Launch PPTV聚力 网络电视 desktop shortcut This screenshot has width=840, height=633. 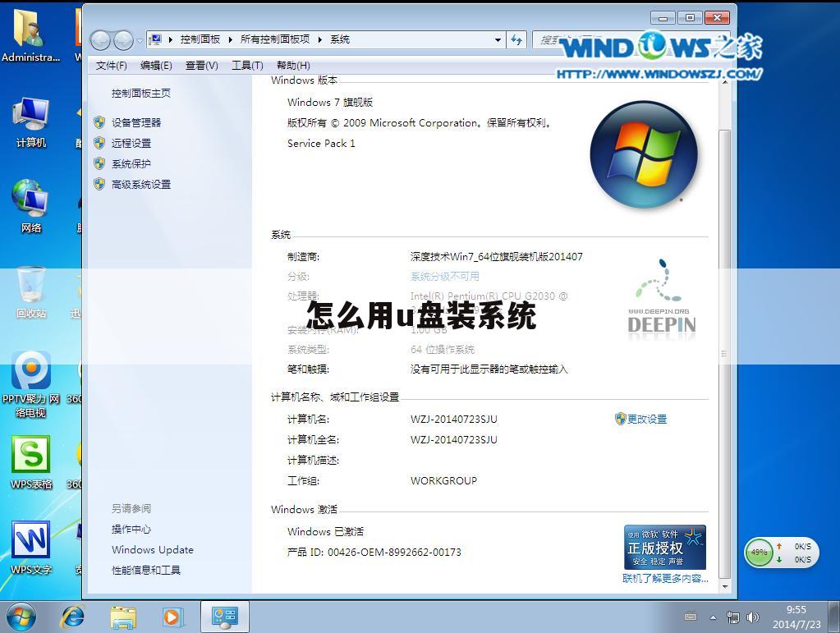pyautogui.click(x=30, y=384)
